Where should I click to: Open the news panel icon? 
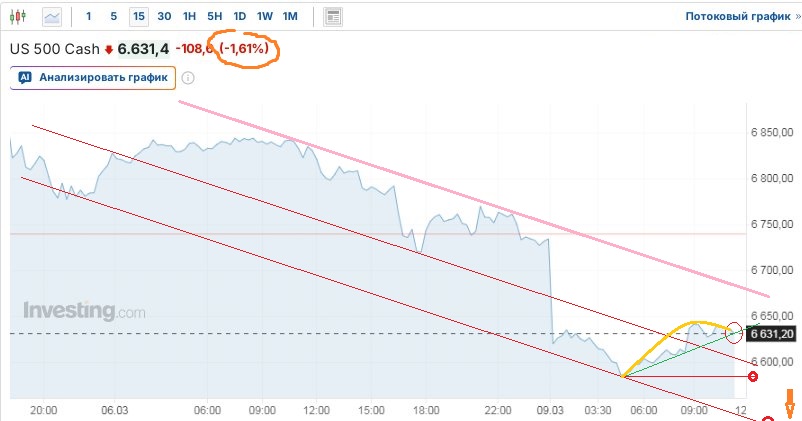click(333, 16)
